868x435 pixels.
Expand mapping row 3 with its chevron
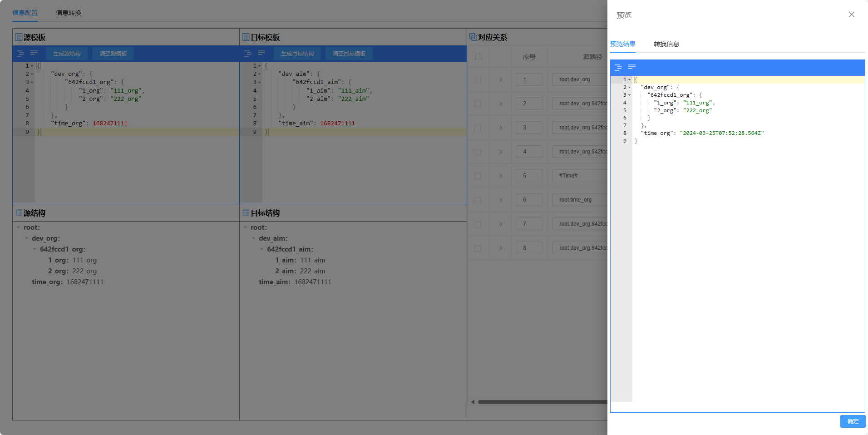pos(500,128)
